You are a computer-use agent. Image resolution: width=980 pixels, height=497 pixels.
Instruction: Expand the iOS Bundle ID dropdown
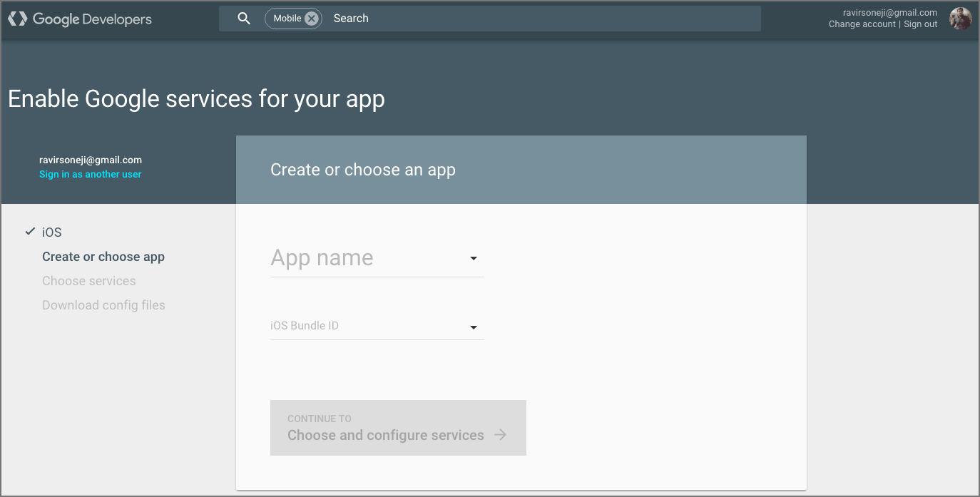(x=473, y=327)
